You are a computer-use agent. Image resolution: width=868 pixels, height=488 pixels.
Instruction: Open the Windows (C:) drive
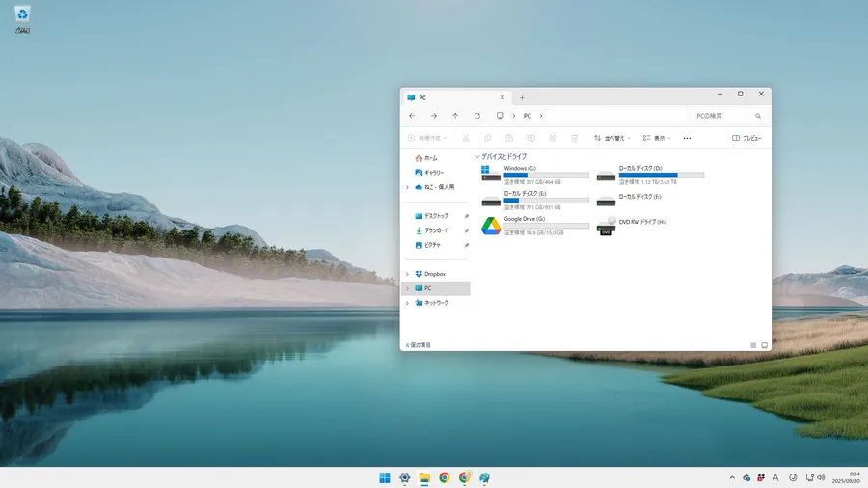[491, 174]
